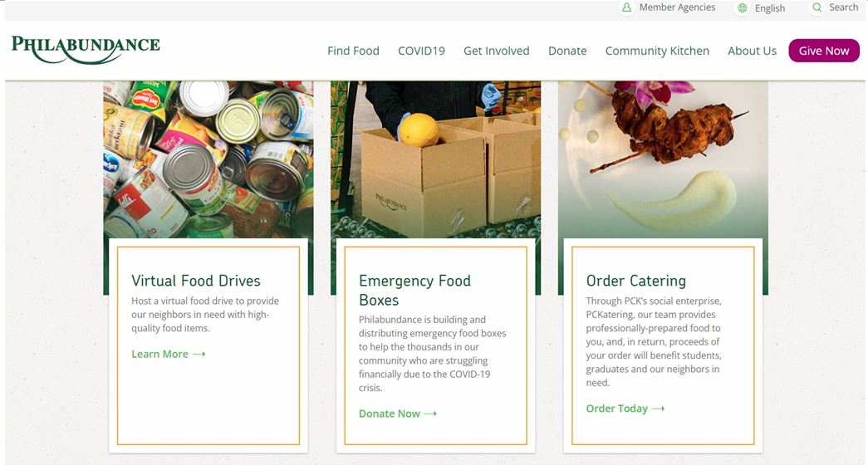Click the Philabundance logo

click(x=86, y=50)
